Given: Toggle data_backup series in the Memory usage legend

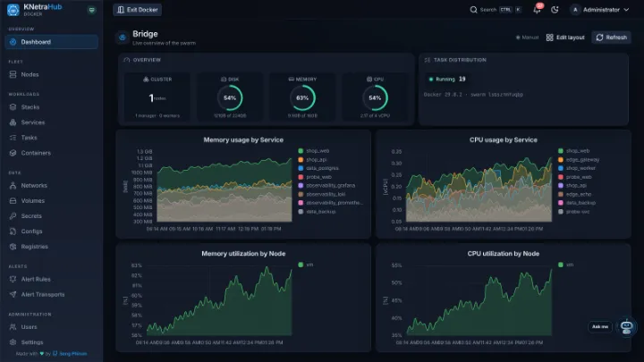Looking at the screenshot, I should click(x=317, y=212).
